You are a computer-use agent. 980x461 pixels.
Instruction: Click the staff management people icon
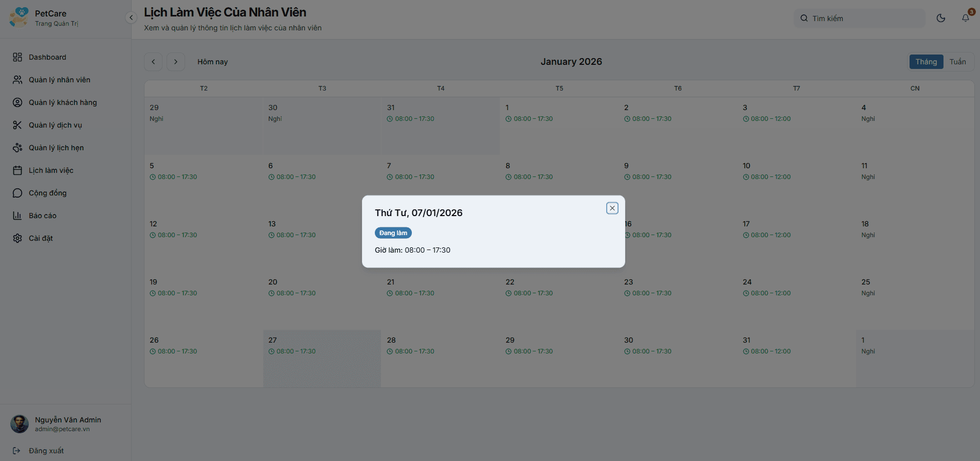click(17, 80)
